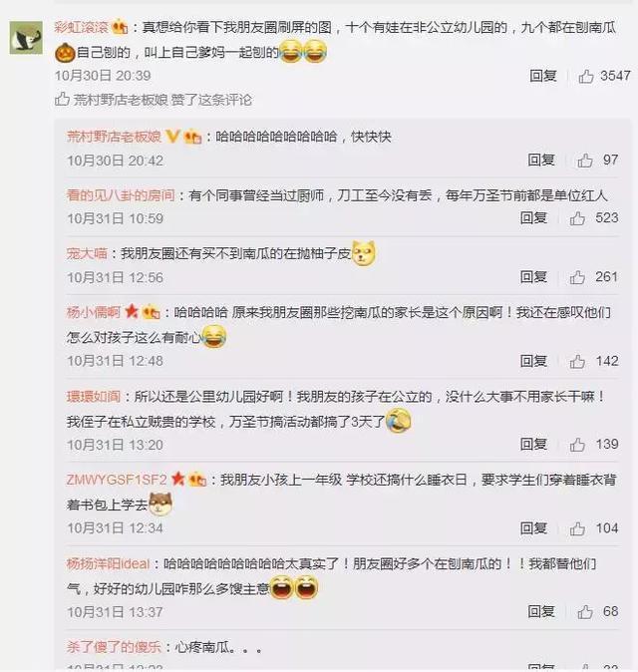Like the comment with 142 likes
The width and height of the screenshot is (638, 672).
tap(577, 361)
